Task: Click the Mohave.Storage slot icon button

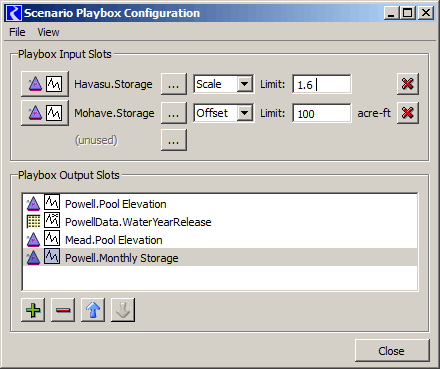Action: 45,113
